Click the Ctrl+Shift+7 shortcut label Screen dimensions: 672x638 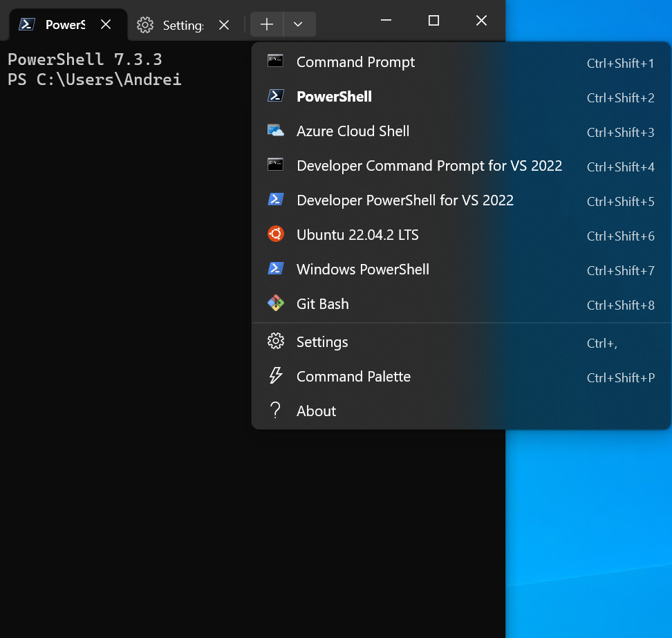620,270
